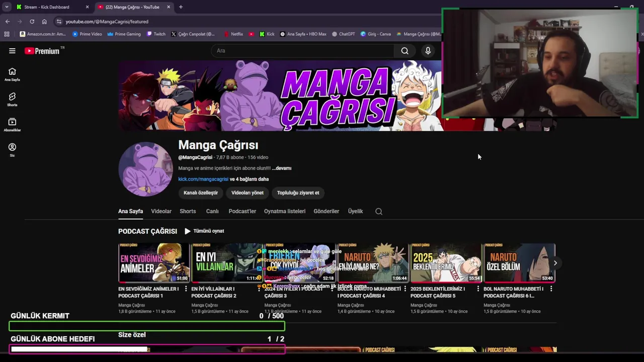Viewport: 644px width, 362px height.
Task: Click the search magnifier button
Action: click(x=405, y=51)
